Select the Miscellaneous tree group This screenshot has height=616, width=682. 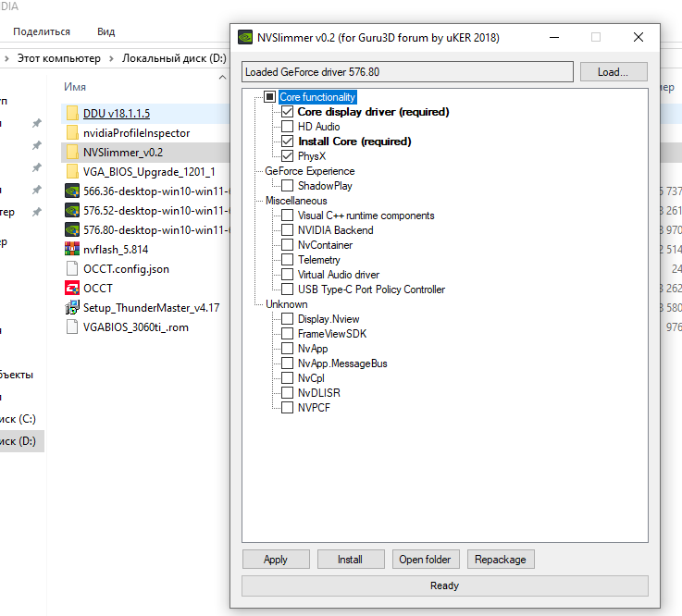tap(296, 201)
